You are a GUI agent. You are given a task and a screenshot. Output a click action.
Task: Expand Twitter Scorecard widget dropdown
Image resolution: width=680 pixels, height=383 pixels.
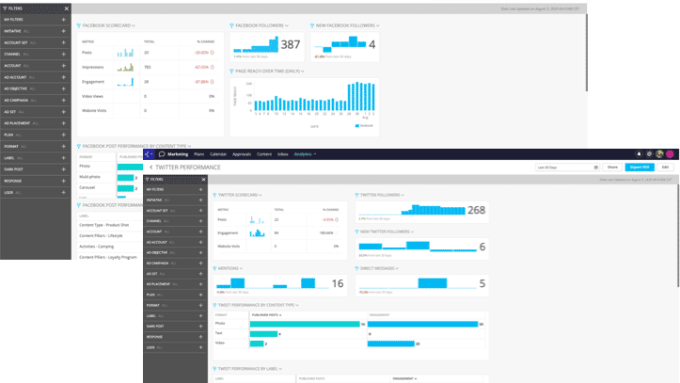(260, 195)
